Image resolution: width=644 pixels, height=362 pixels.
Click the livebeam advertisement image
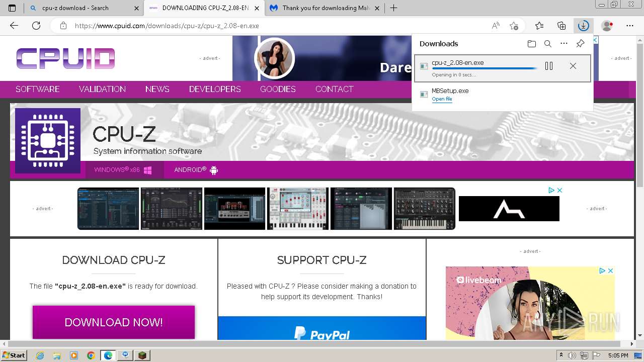coord(530,303)
